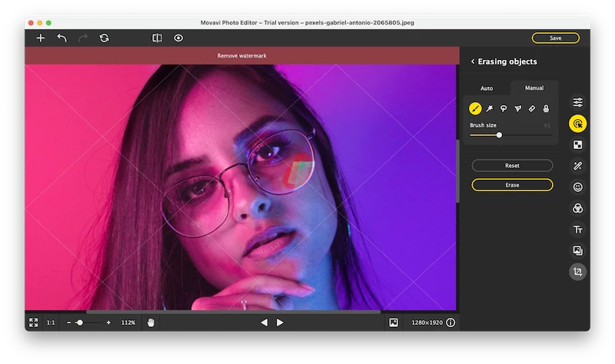
Task: Open the Effects filters tool
Action: [x=578, y=208]
